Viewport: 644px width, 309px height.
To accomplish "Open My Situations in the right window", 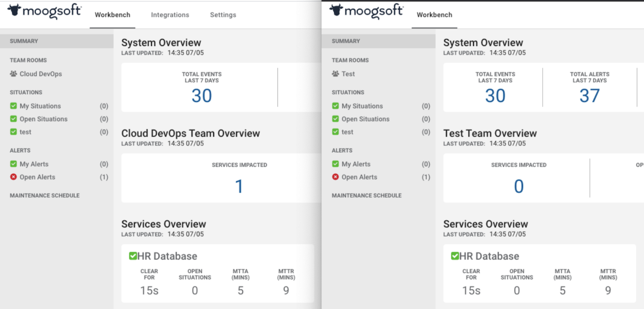I will click(x=362, y=106).
